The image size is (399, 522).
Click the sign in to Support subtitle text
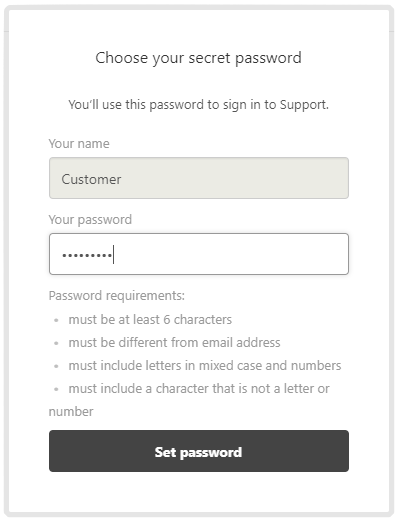click(x=199, y=105)
